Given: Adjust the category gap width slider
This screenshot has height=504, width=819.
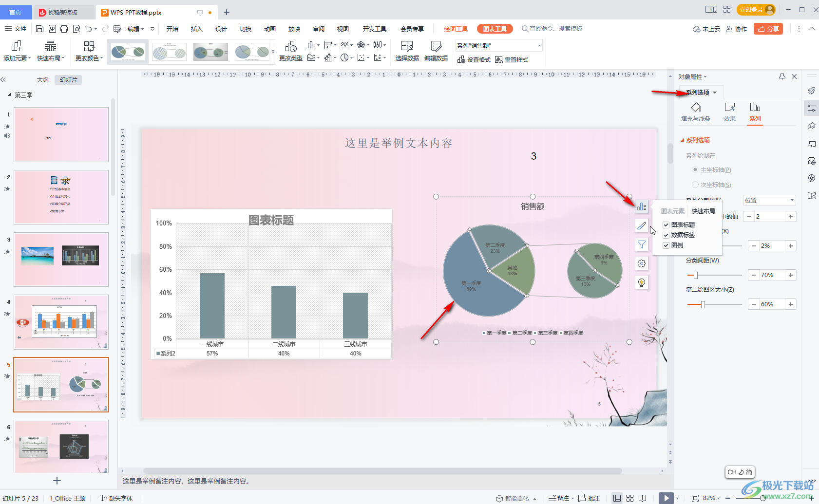Looking at the screenshot, I should click(x=695, y=275).
